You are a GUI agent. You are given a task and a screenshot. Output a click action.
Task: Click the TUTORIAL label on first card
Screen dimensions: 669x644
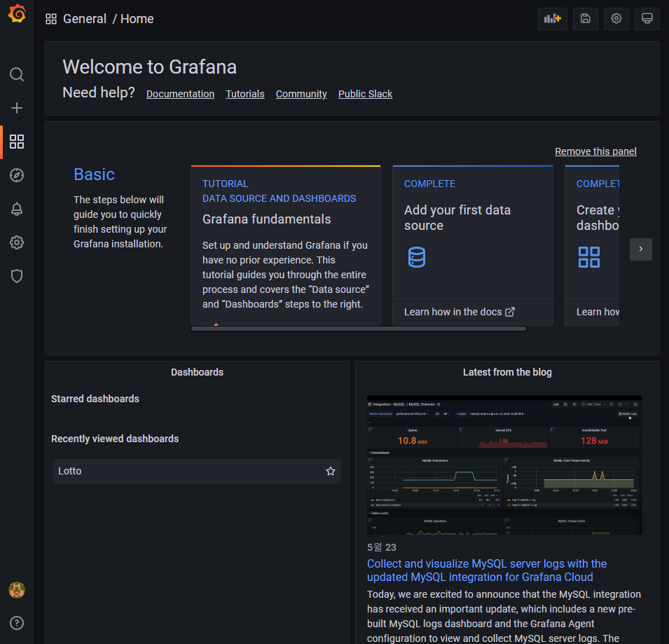point(226,184)
